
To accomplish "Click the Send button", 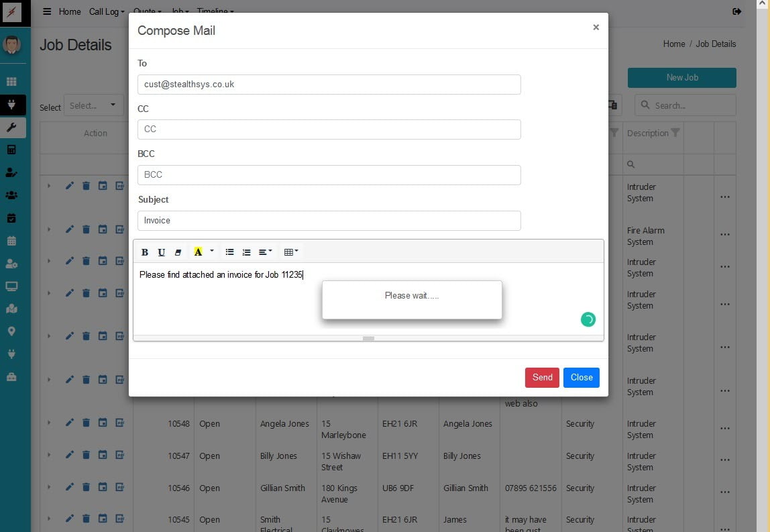I will [x=542, y=378].
